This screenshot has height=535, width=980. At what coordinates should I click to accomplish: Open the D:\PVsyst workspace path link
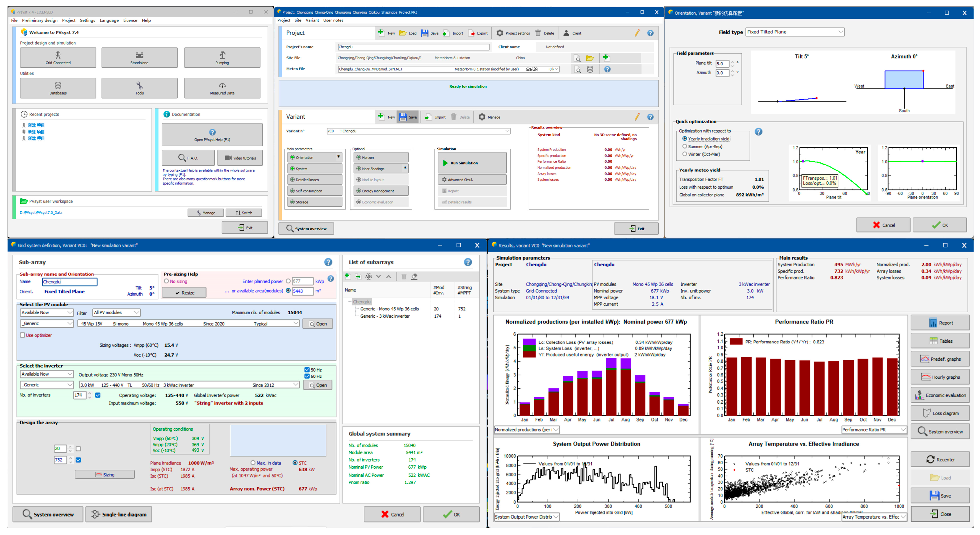[41, 213]
